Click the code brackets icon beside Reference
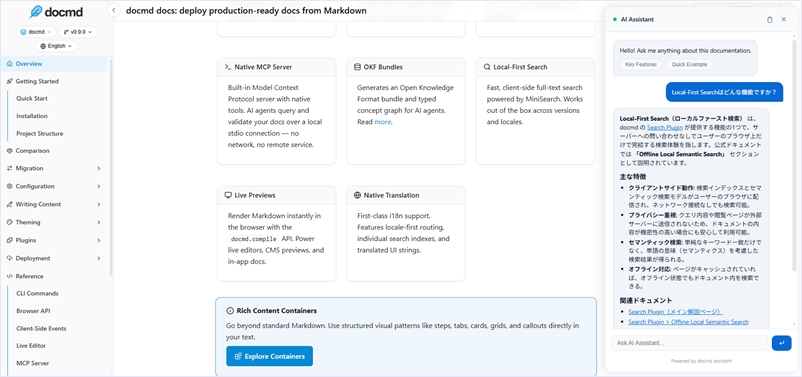The width and height of the screenshot is (802, 377). click(x=10, y=276)
